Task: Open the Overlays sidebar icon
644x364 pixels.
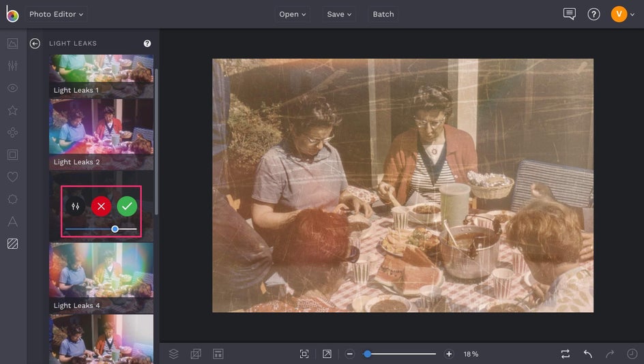Action: click(x=13, y=199)
